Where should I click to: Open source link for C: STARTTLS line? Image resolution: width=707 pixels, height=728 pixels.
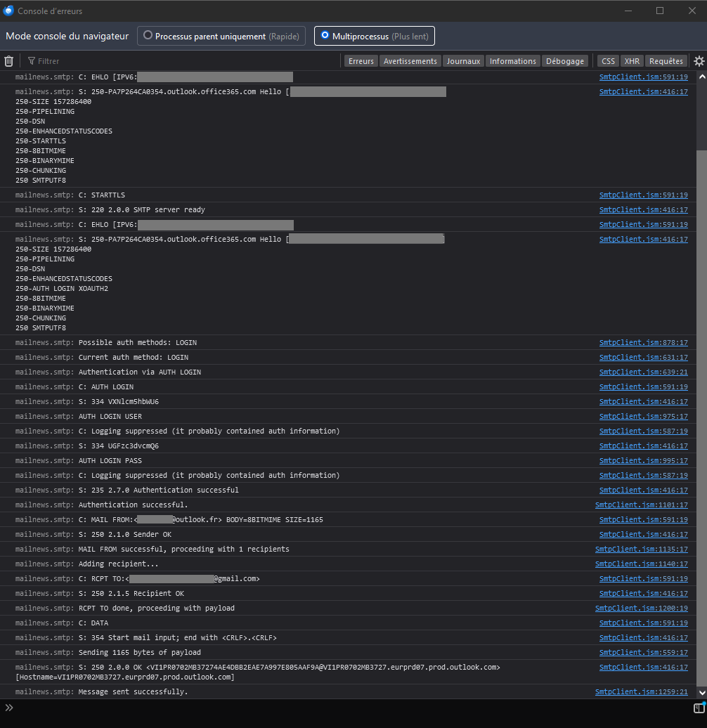[x=644, y=195]
